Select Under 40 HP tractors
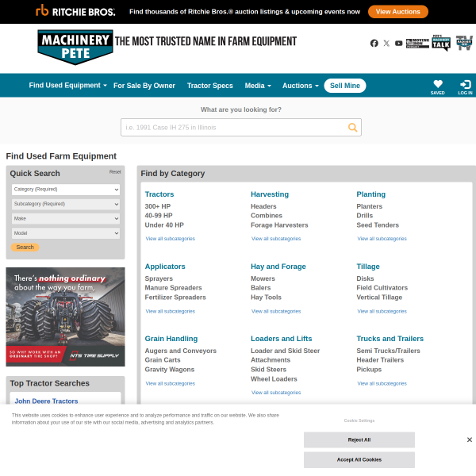The image size is (476, 476). point(164,225)
